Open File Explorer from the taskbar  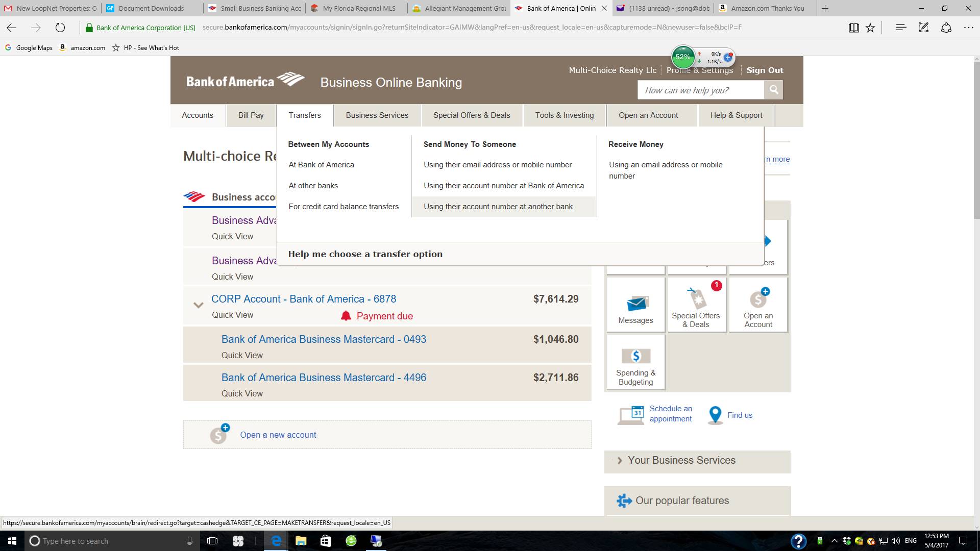301,541
